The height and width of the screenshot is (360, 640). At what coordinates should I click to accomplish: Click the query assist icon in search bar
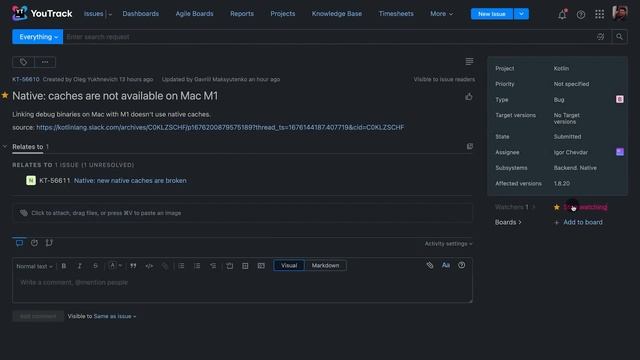tap(600, 37)
